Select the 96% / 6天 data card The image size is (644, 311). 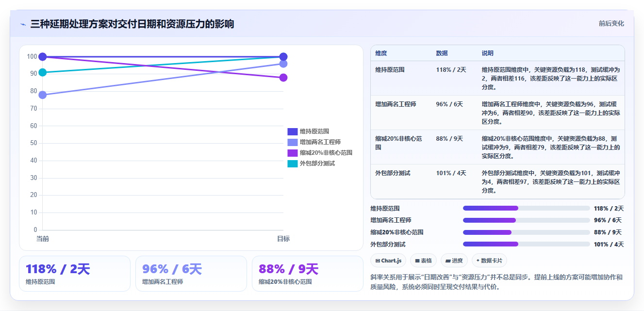click(x=191, y=274)
